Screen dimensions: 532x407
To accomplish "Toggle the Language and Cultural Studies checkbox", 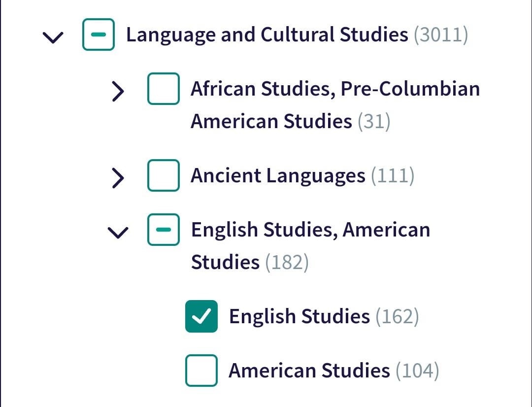I will 99,34.
